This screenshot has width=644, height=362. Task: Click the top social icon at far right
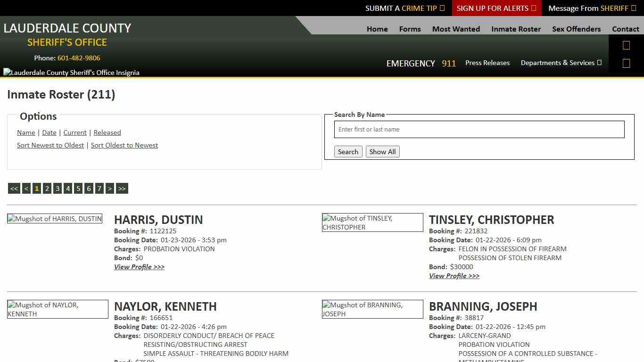pos(626,45)
